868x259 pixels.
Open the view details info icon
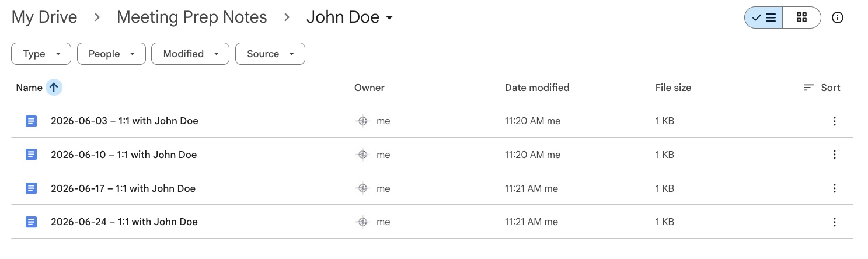pos(838,17)
